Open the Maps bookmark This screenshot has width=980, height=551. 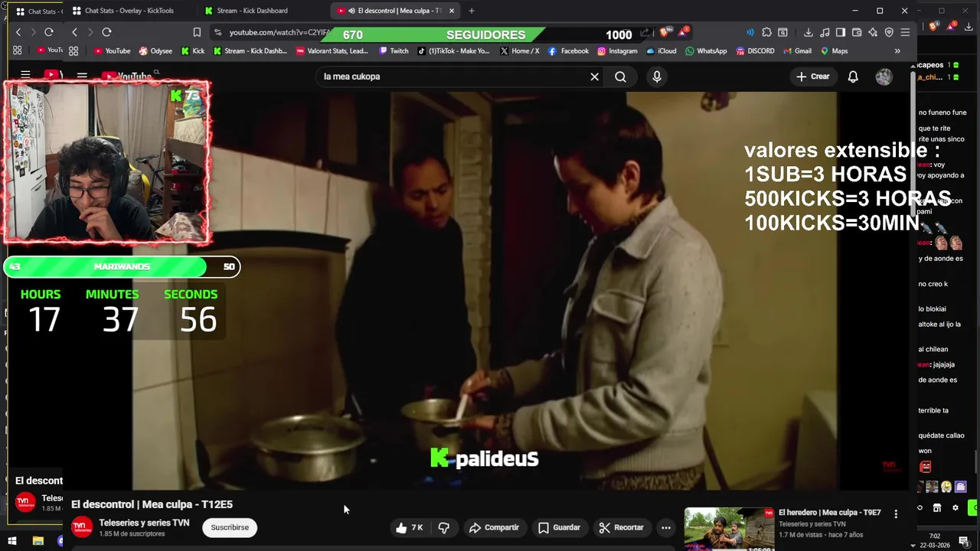click(834, 51)
